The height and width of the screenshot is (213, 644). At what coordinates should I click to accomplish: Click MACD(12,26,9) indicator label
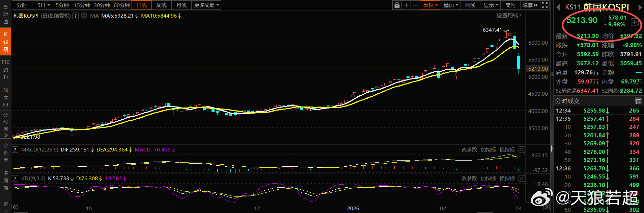coord(39,149)
